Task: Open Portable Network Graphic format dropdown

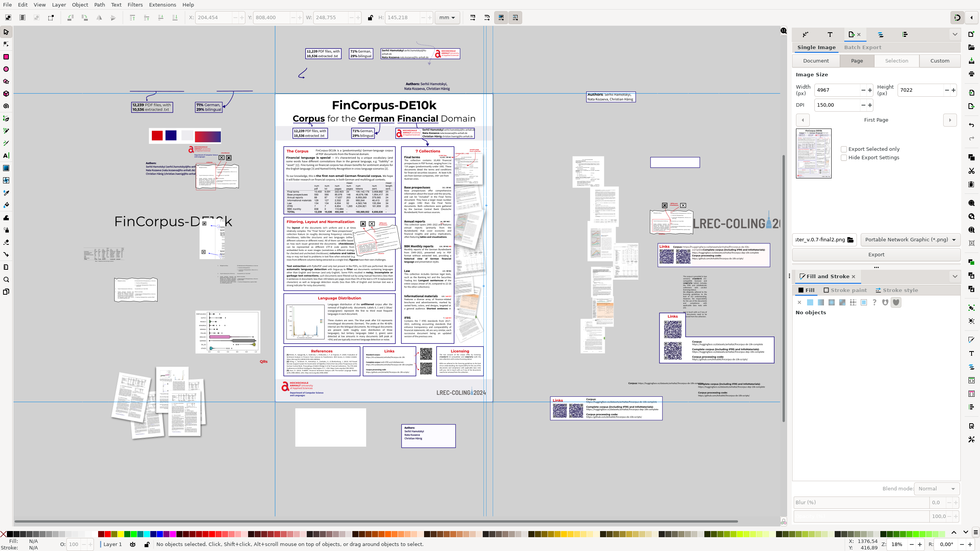Action: click(910, 239)
